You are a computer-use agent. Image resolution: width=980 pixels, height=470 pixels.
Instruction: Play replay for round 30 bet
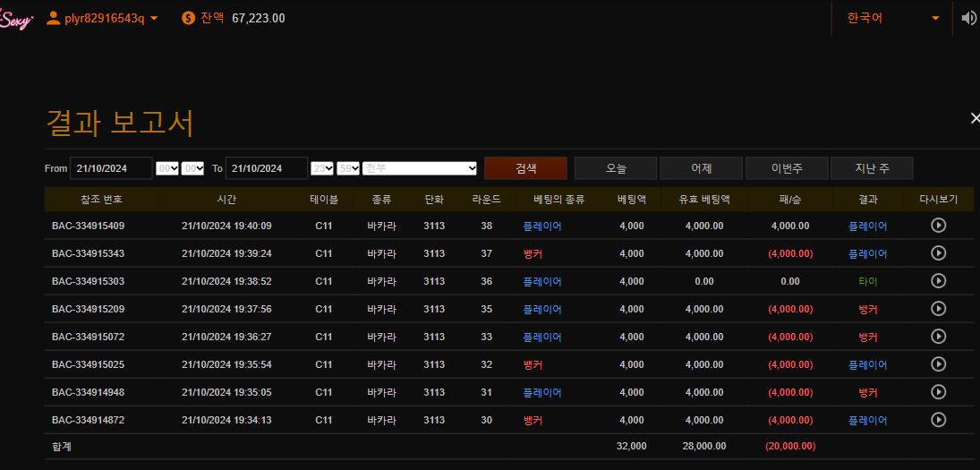pos(938,420)
